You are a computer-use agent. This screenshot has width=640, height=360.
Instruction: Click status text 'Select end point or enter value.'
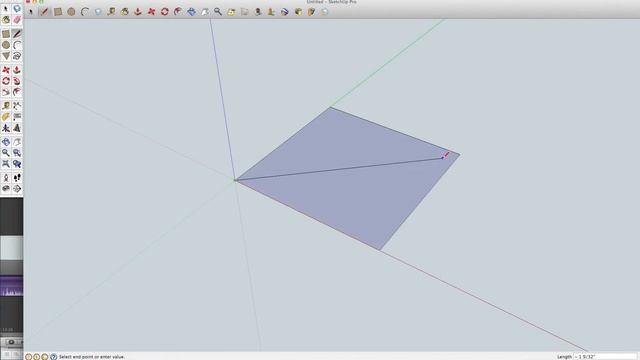(92, 357)
